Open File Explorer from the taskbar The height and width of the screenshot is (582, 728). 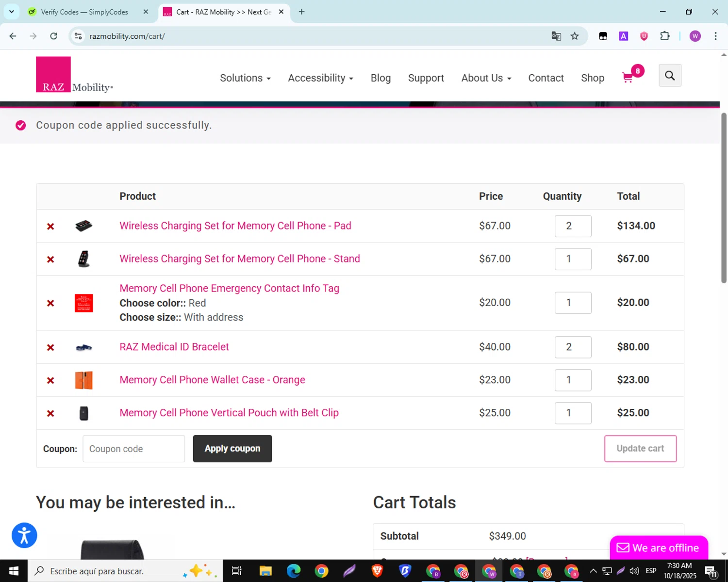(x=265, y=571)
